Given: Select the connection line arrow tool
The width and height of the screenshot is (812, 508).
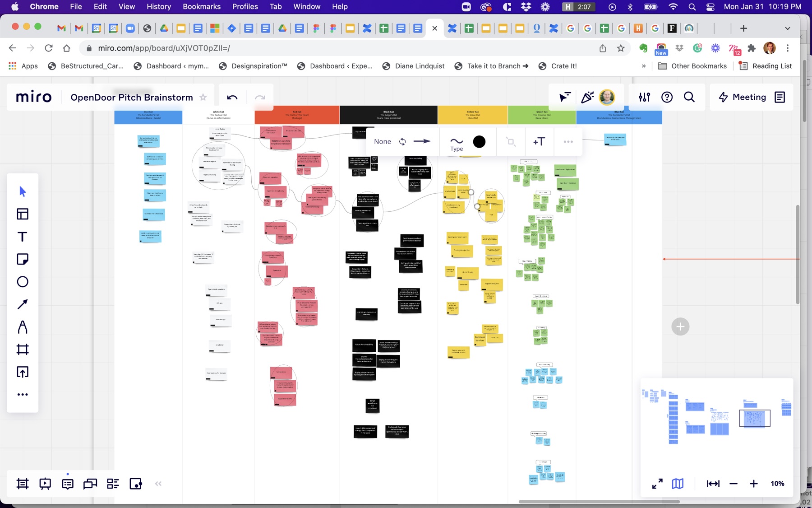Looking at the screenshot, I should [x=22, y=304].
